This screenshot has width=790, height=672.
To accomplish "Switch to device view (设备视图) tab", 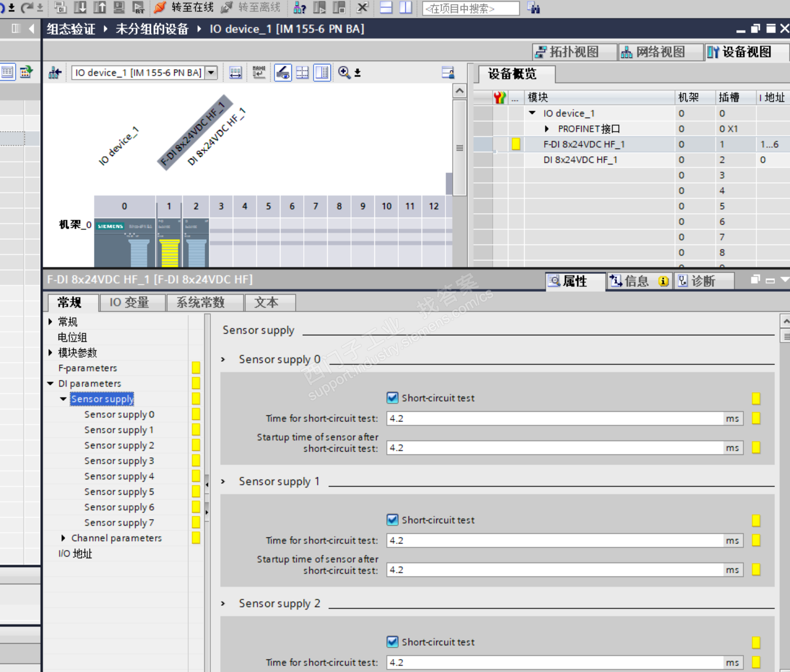I will [747, 52].
